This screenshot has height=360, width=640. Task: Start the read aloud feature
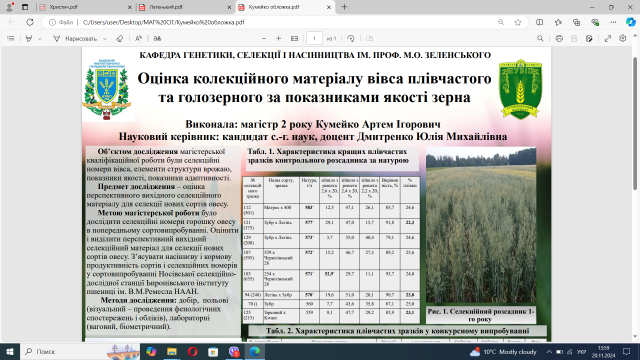tap(138, 38)
